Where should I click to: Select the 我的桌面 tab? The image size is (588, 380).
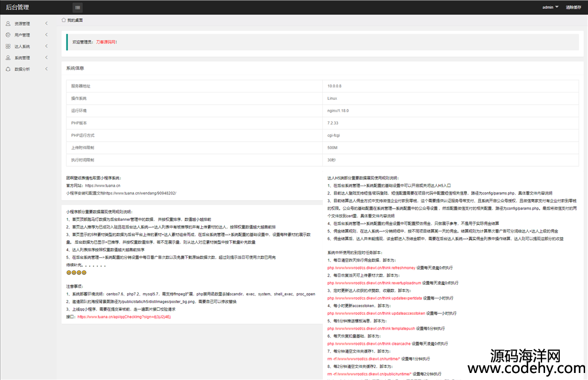pyautogui.click(x=75, y=20)
